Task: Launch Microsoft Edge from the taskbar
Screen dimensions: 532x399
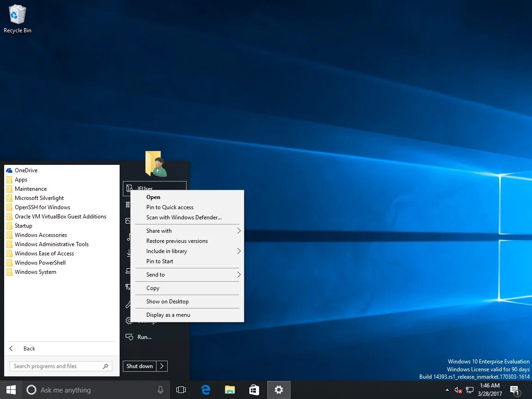Action: tap(205, 390)
